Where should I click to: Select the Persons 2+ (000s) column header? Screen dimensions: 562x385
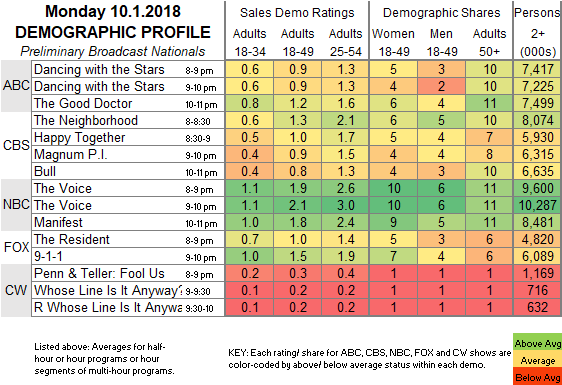538,32
